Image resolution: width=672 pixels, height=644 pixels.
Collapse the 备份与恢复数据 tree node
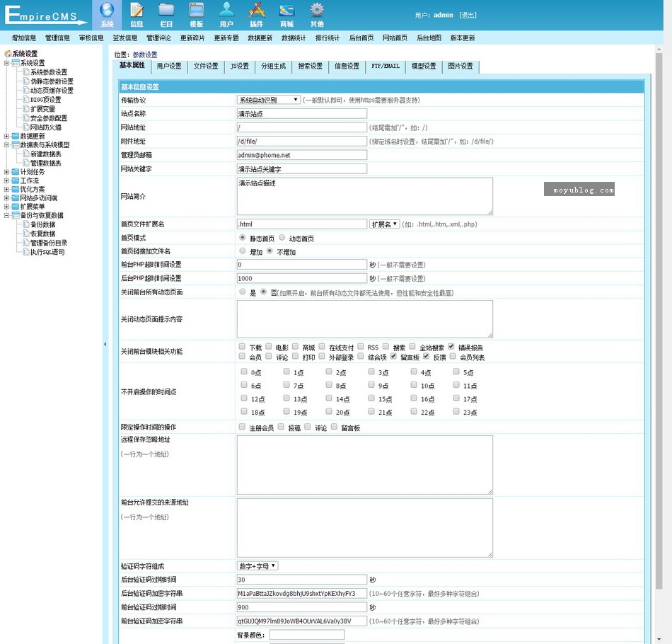coord(6,215)
